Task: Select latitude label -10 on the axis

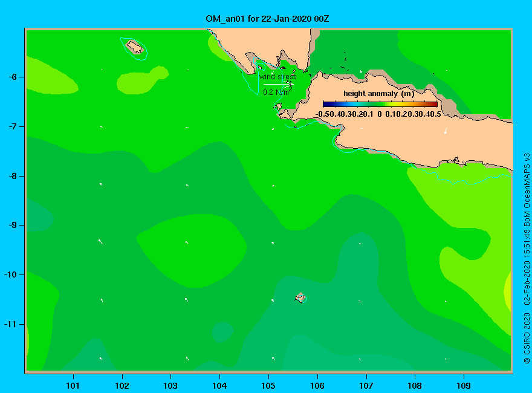Action: click(x=10, y=274)
